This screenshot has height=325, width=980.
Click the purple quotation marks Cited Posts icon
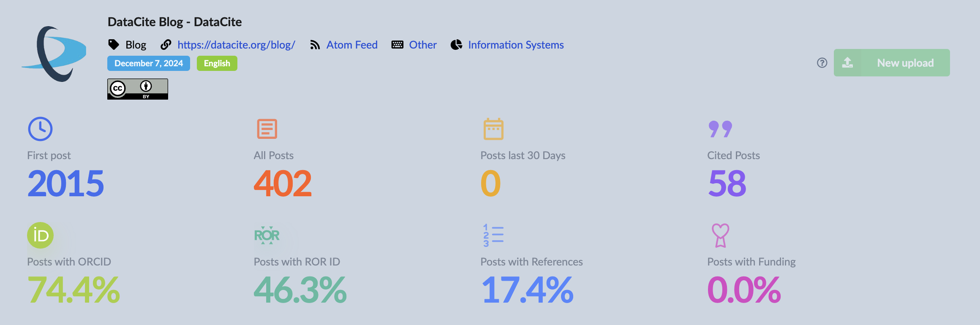[x=720, y=129]
